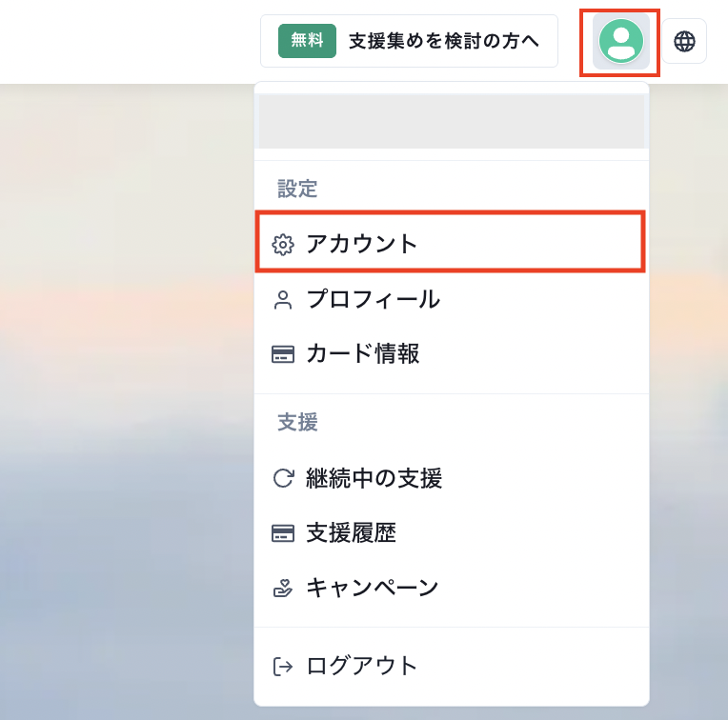Viewport: 728px width, 720px height.
Task: Click the green 無料 badge
Action: tap(307, 41)
